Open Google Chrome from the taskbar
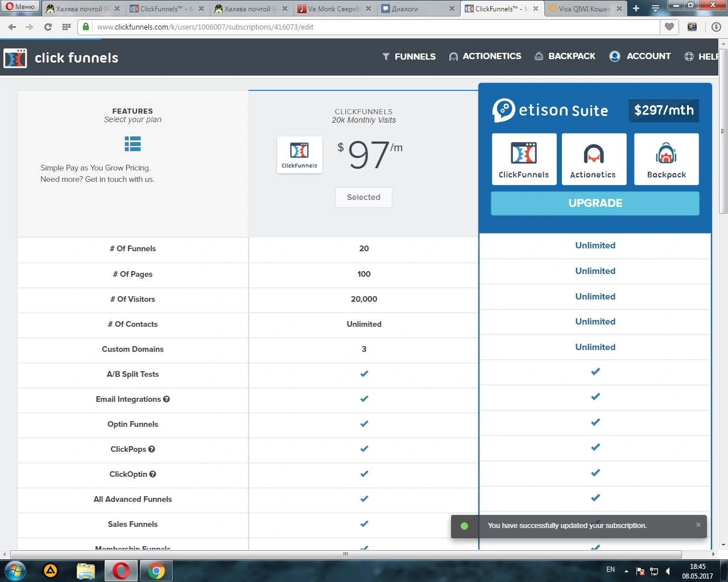The height and width of the screenshot is (582, 728). (156, 571)
